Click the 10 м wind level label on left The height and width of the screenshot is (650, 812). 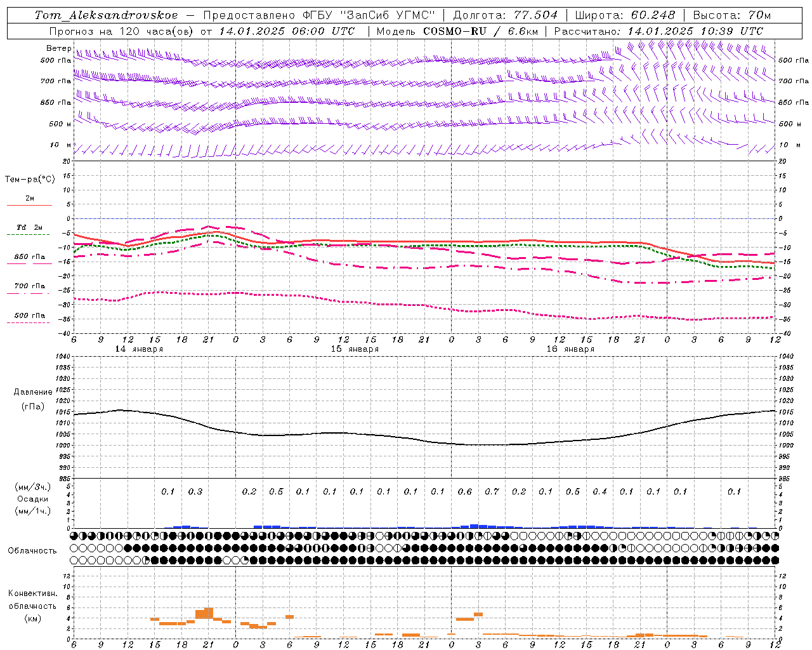62,145
